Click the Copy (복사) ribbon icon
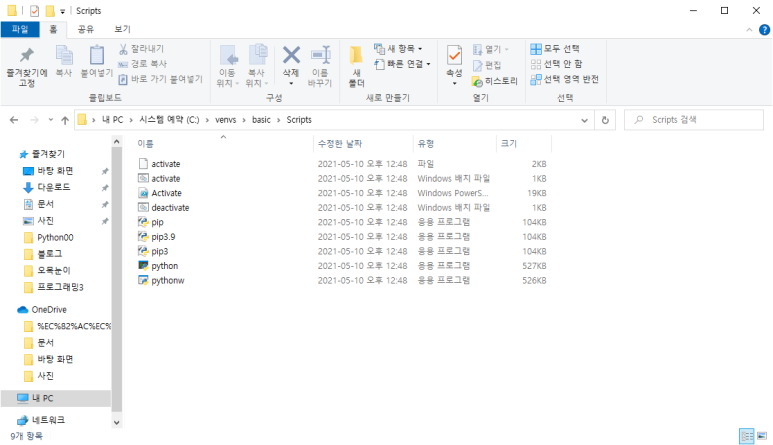The height and width of the screenshot is (445, 773). click(x=64, y=55)
